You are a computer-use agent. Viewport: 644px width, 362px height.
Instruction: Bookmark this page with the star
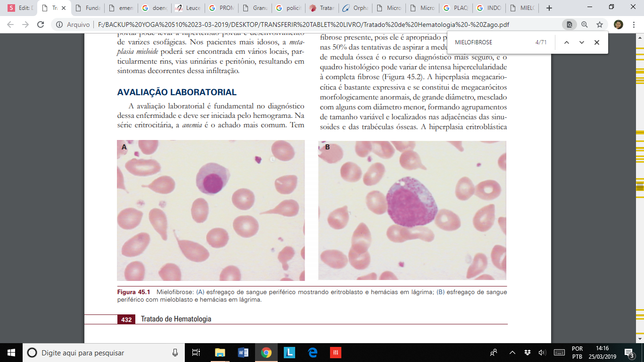click(x=599, y=25)
